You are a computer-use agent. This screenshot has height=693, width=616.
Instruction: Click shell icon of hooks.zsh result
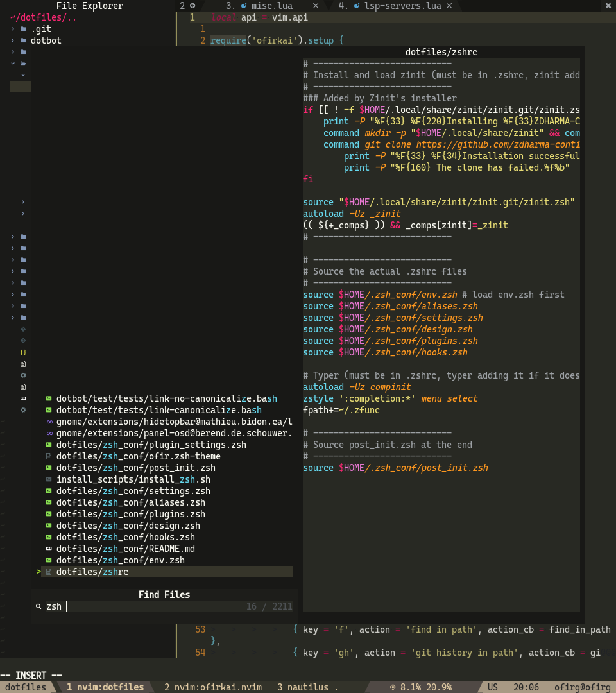click(x=49, y=537)
